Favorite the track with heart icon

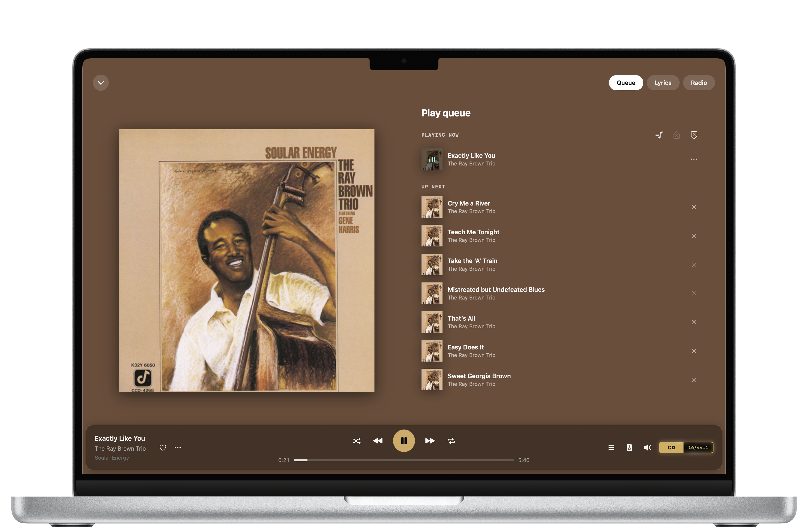(163, 448)
